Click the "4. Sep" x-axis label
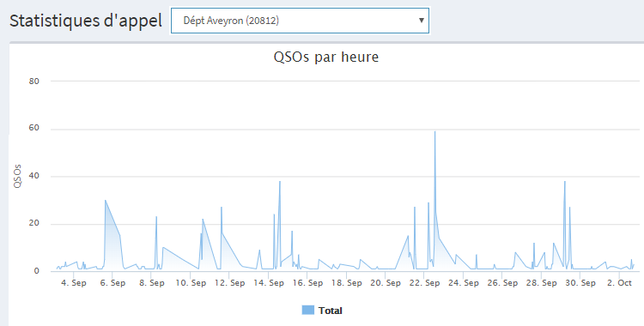 (x=74, y=283)
